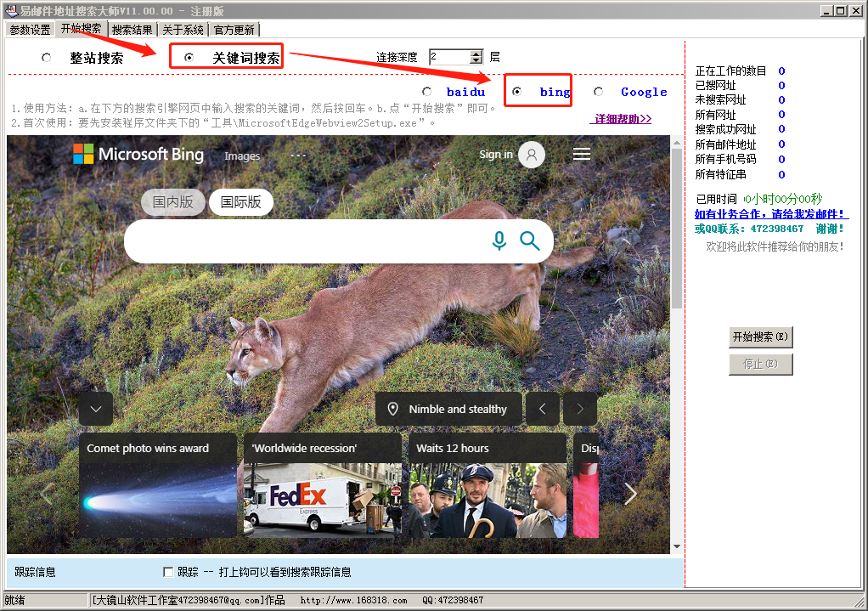868x611 pixels.
Task: Switch to the 国际版 Bing version
Action: pyautogui.click(x=241, y=202)
